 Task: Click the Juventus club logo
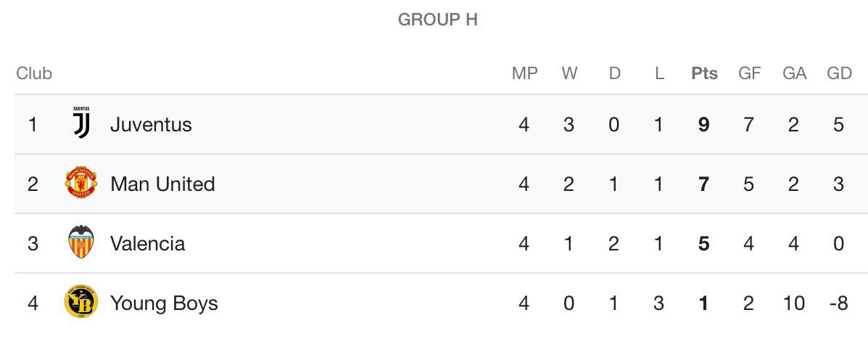click(81, 123)
